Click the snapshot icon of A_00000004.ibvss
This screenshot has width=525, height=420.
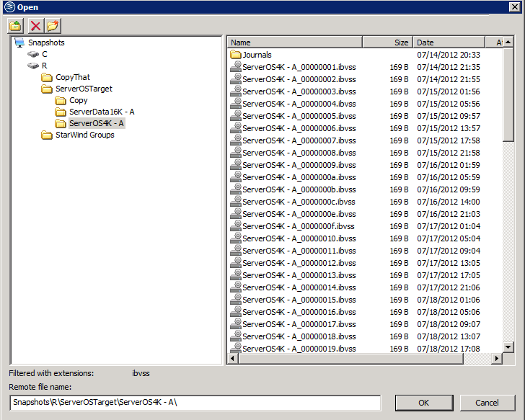[x=236, y=103]
